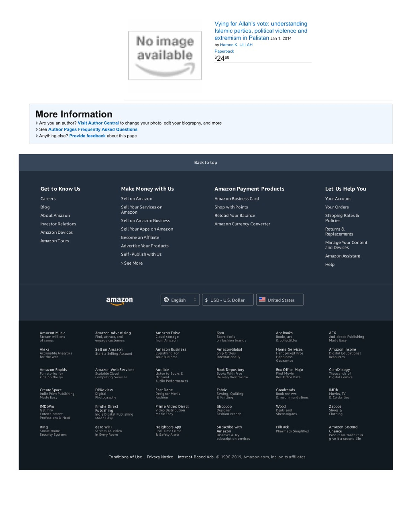Click the US flag icon
Screen dimensions: 411x532
(262, 299)
